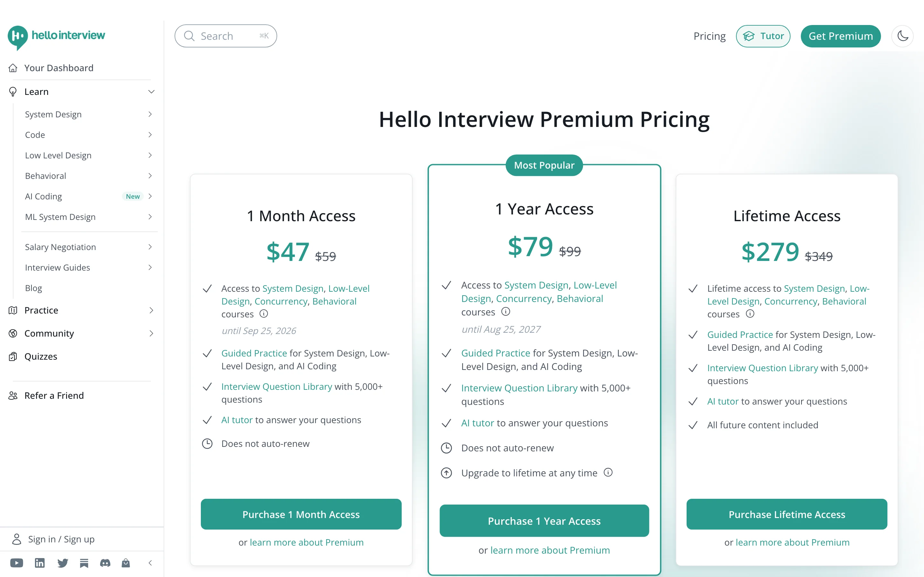The image size is (924, 577).
Task: Click info icon next to Upgrade to lifetime
Action: [x=608, y=472]
